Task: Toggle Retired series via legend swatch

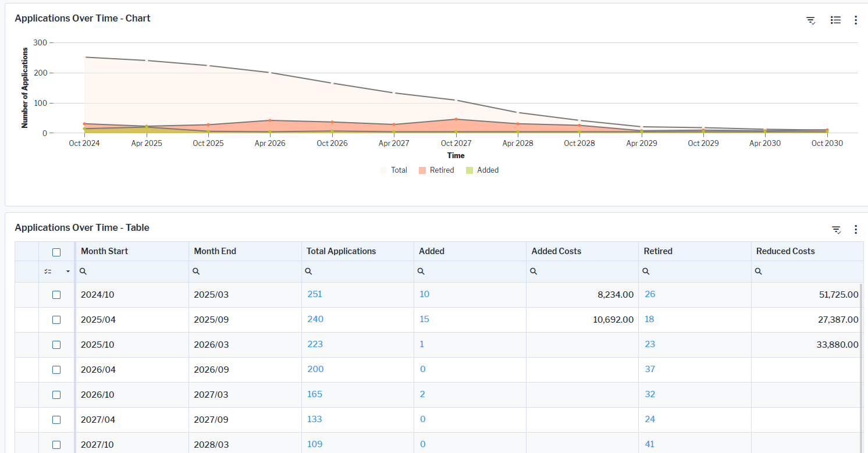Action: (x=422, y=170)
